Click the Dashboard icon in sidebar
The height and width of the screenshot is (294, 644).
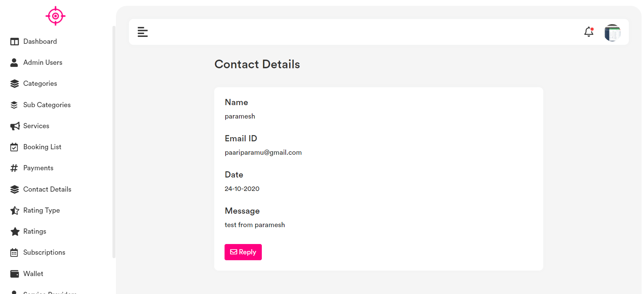pyautogui.click(x=14, y=42)
